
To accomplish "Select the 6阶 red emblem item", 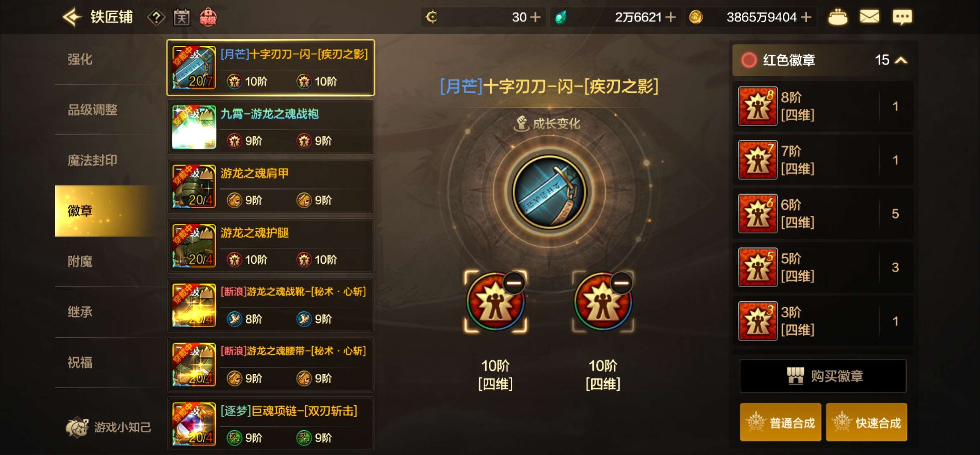I will [823, 213].
